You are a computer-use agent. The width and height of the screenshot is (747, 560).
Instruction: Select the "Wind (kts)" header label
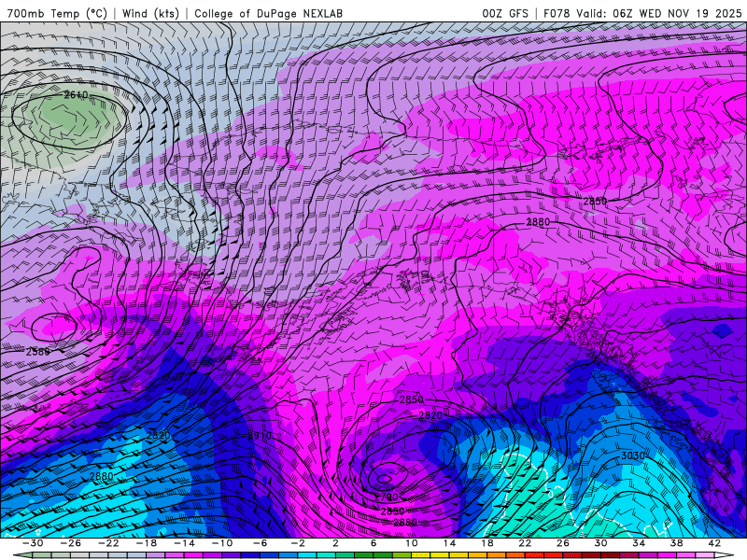point(150,13)
